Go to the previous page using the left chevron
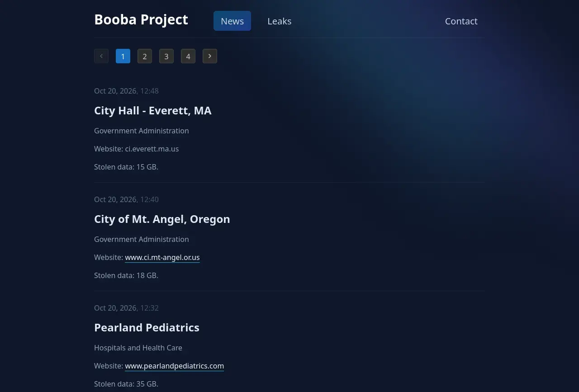Image resolution: width=579 pixels, height=392 pixels. pos(101,56)
